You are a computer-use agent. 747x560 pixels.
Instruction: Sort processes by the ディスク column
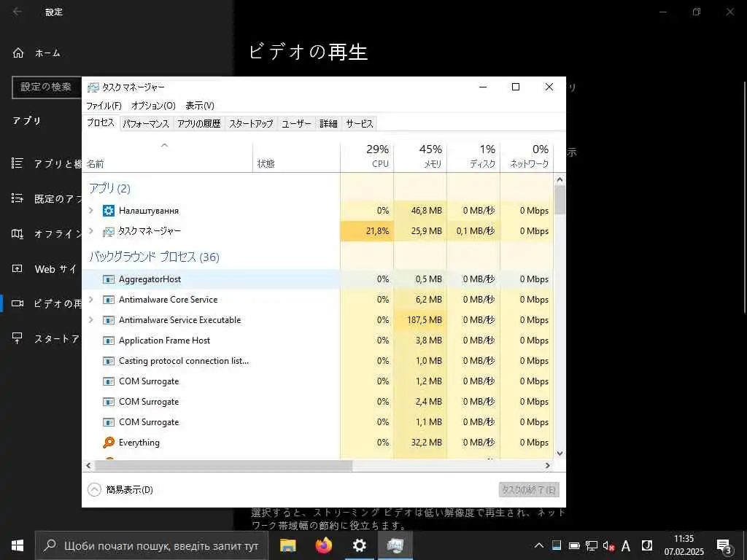point(474,156)
